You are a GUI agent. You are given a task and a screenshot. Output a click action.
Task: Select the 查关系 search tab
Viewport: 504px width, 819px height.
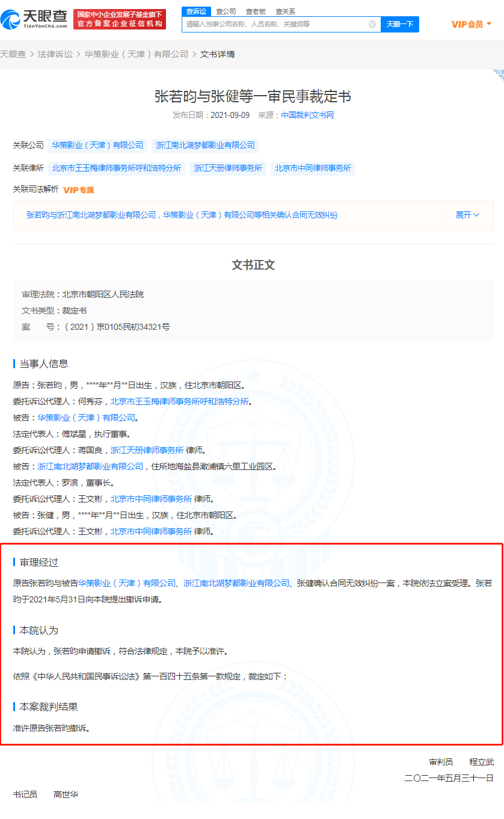285,11
